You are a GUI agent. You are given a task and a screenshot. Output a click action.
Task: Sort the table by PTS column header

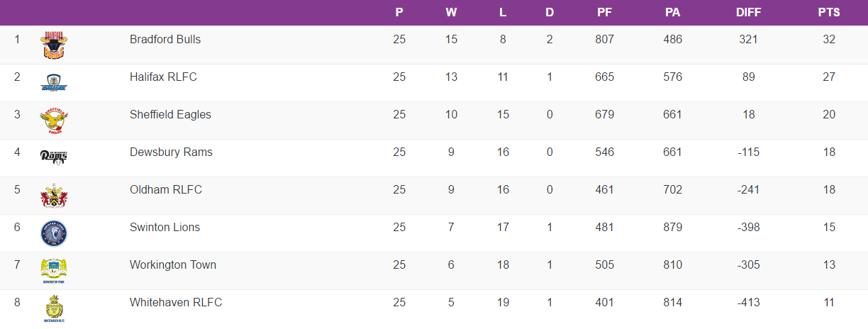pyautogui.click(x=828, y=13)
